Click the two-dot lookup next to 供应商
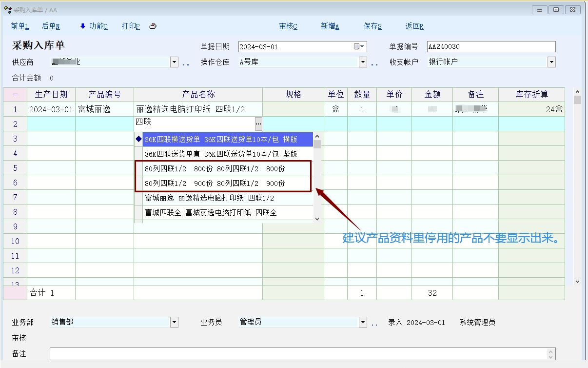This screenshot has width=588, height=368. tap(186, 63)
